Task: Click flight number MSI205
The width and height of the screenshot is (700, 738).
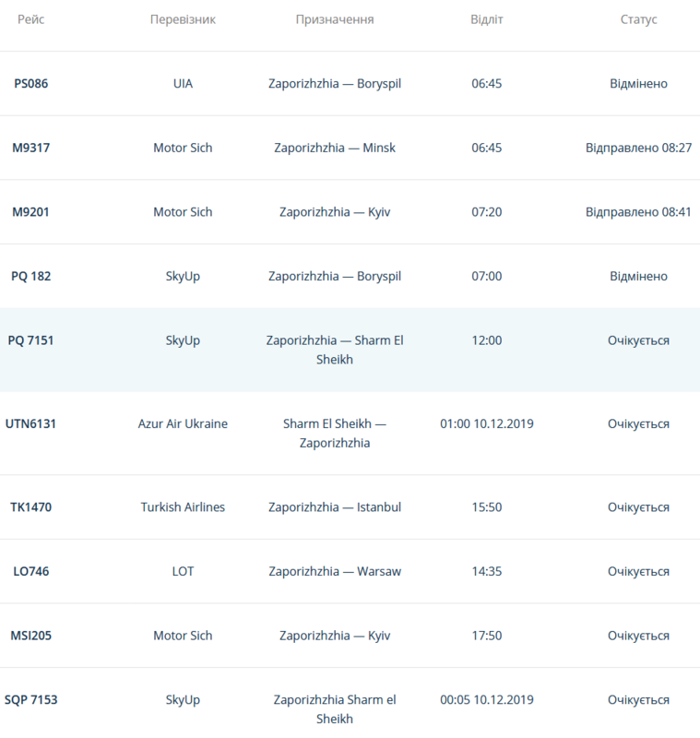Action: tap(30, 636)
